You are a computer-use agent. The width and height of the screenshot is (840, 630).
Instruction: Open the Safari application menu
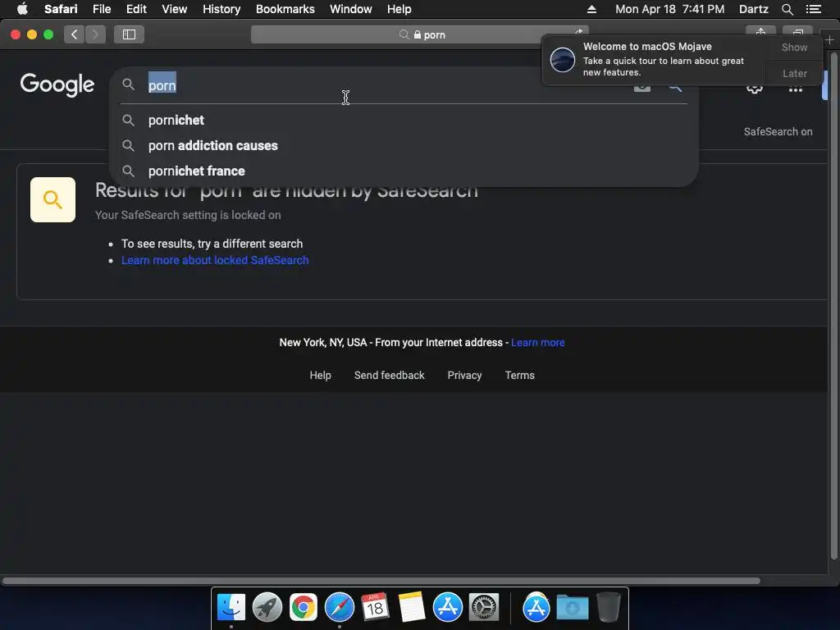(61, 9)
